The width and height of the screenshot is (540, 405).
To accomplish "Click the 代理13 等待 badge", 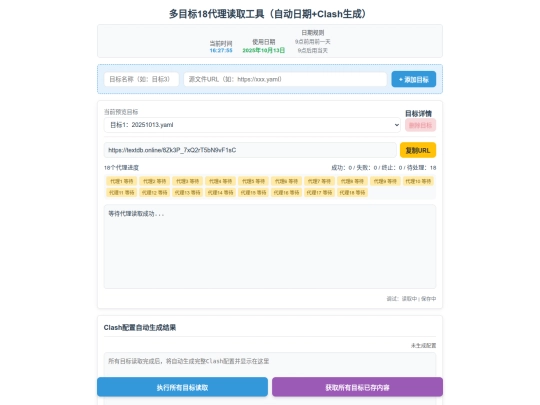I will click(187, 193).
